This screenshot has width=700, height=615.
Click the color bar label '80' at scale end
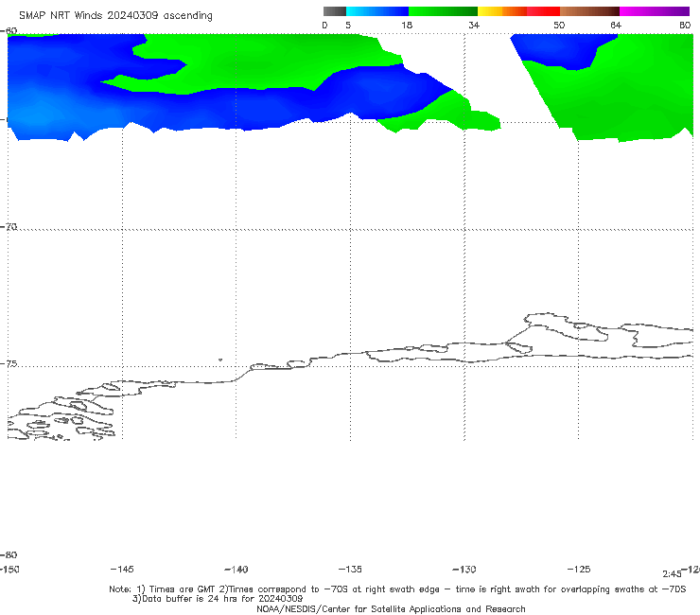pyautogui.click(x=685, y=26)
